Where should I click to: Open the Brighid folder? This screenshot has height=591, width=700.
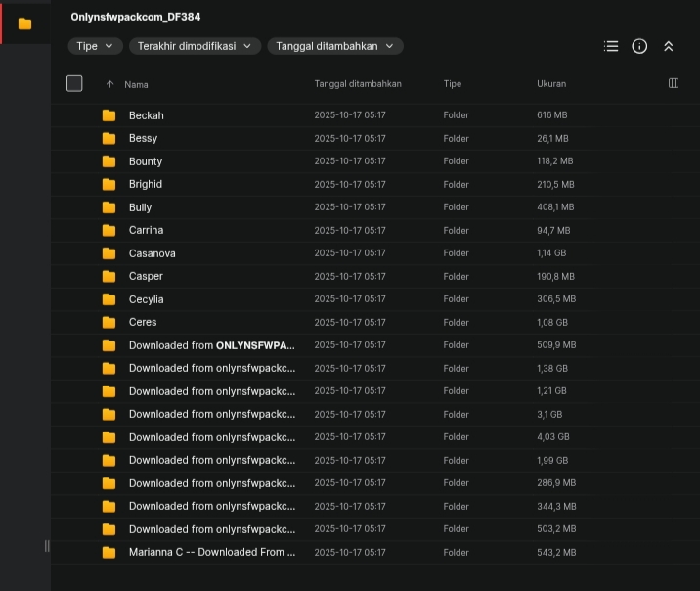(146, 184)
